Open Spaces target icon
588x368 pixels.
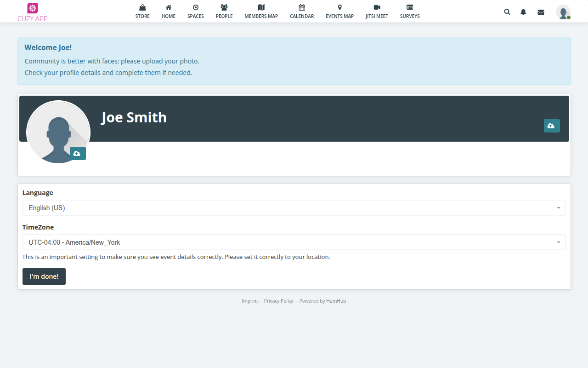[196, 7]
